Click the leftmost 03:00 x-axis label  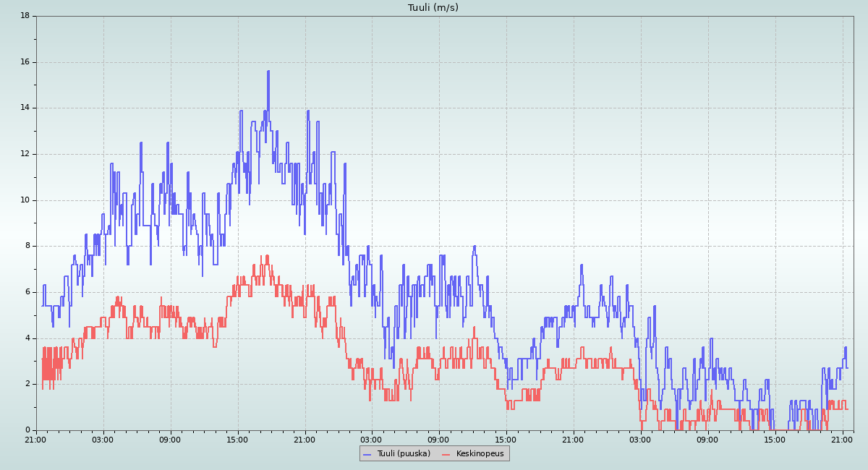(103, 439)
